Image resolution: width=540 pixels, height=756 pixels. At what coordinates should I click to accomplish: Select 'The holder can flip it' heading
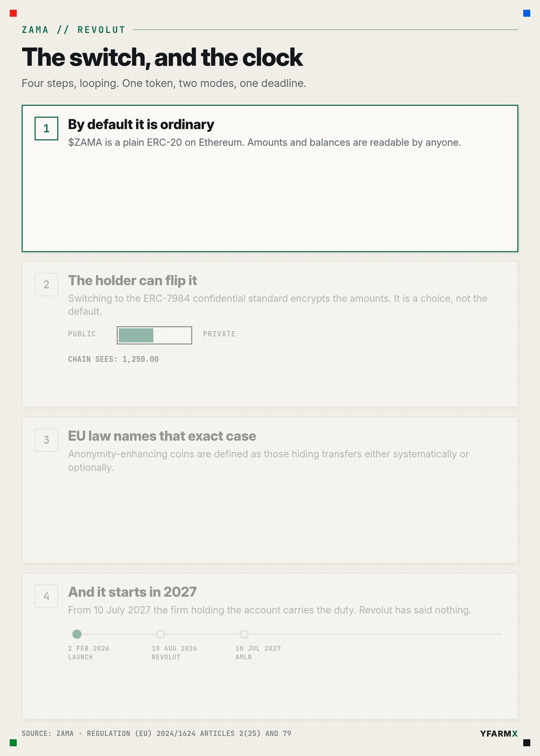(x=132, y=280)
